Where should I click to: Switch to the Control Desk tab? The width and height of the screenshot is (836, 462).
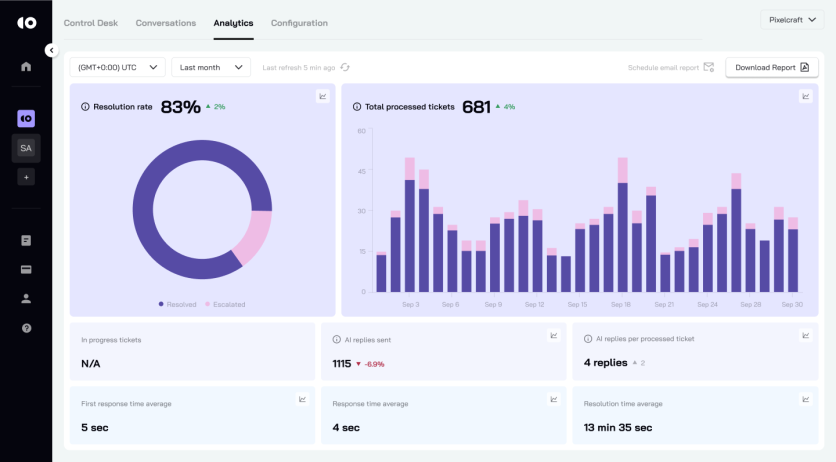[x=91, y=22]
